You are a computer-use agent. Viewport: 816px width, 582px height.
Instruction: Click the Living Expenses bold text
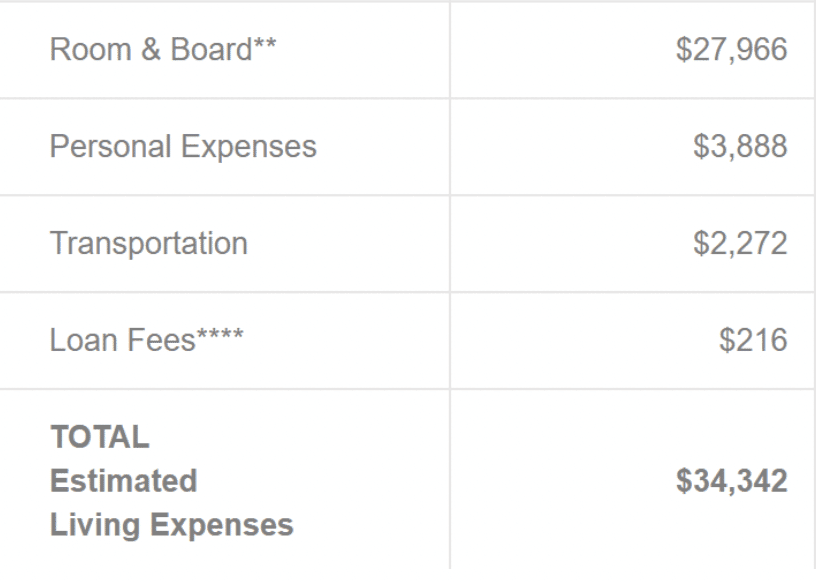tap(172, 525)
